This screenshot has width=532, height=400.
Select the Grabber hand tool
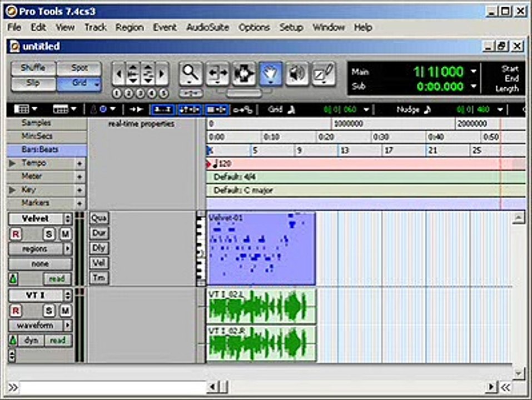[270, 73]
